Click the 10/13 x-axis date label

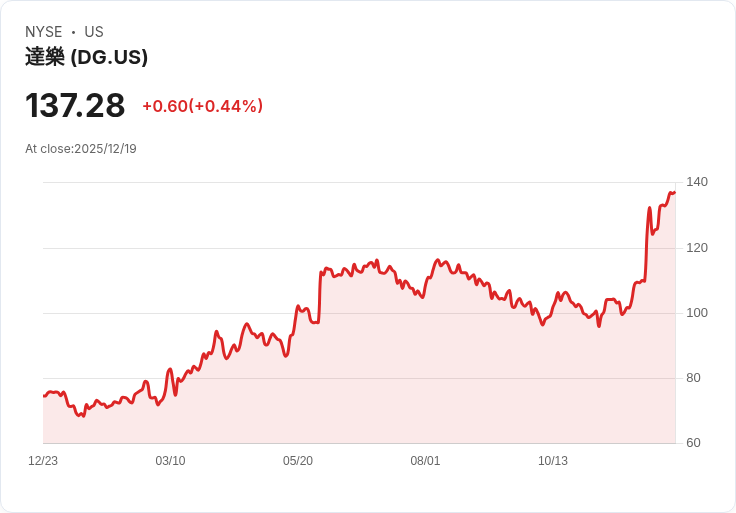(553, 461)
